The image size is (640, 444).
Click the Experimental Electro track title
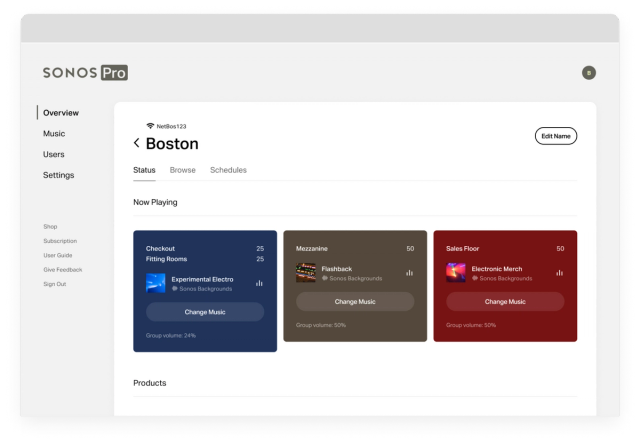[x=202, y=279]
